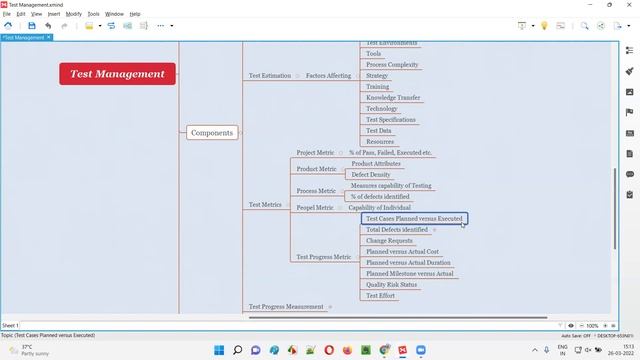Collapse the Factors Affecting branch
The image size is (640, 360).
coord(358,76)
